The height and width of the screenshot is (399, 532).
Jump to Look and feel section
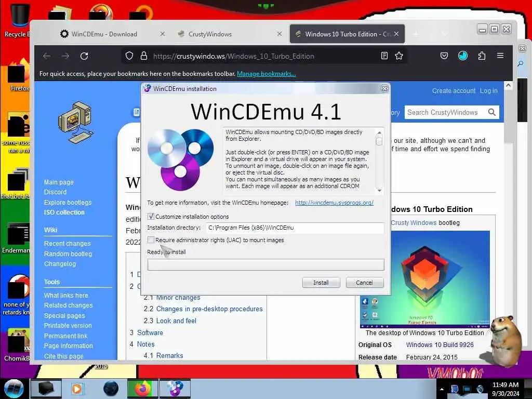pos(176,321)
